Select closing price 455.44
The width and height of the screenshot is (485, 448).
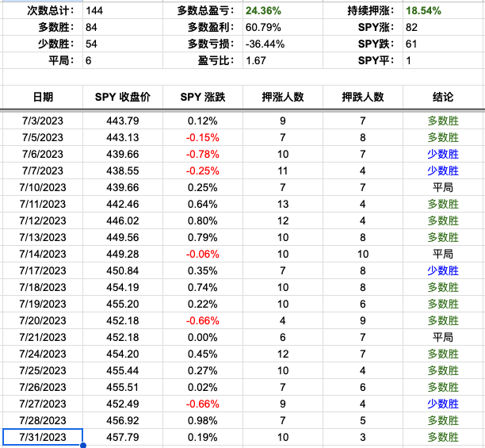pyautogui.click(x=123, y=371)
